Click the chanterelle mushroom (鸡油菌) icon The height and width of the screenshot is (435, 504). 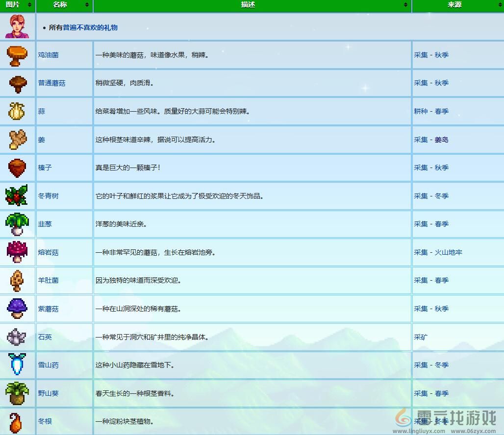(18, 55)
